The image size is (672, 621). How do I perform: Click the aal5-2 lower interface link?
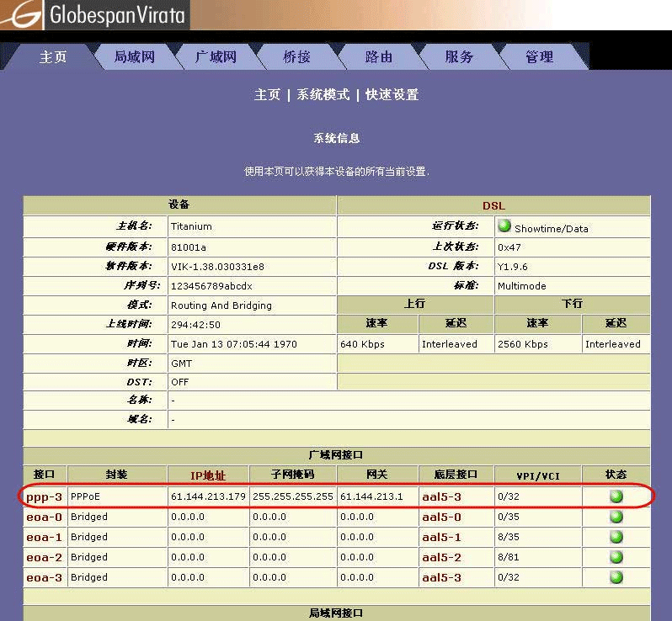(441, 557)
